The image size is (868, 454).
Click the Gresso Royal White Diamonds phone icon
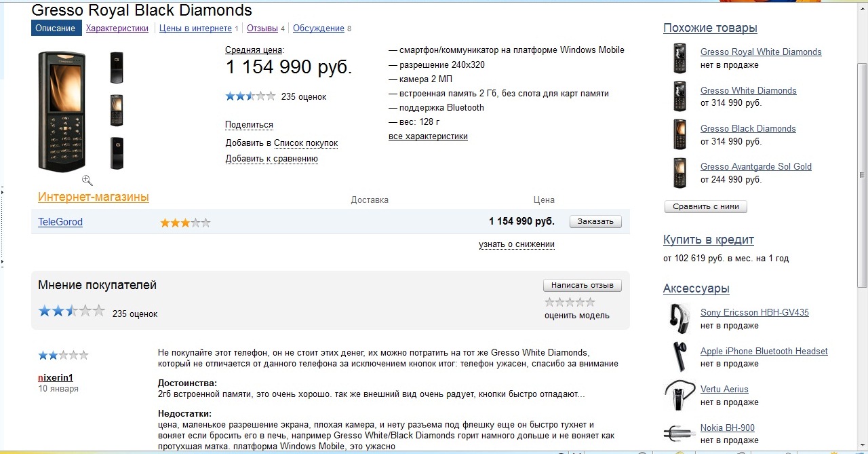[x=679, y=58]
